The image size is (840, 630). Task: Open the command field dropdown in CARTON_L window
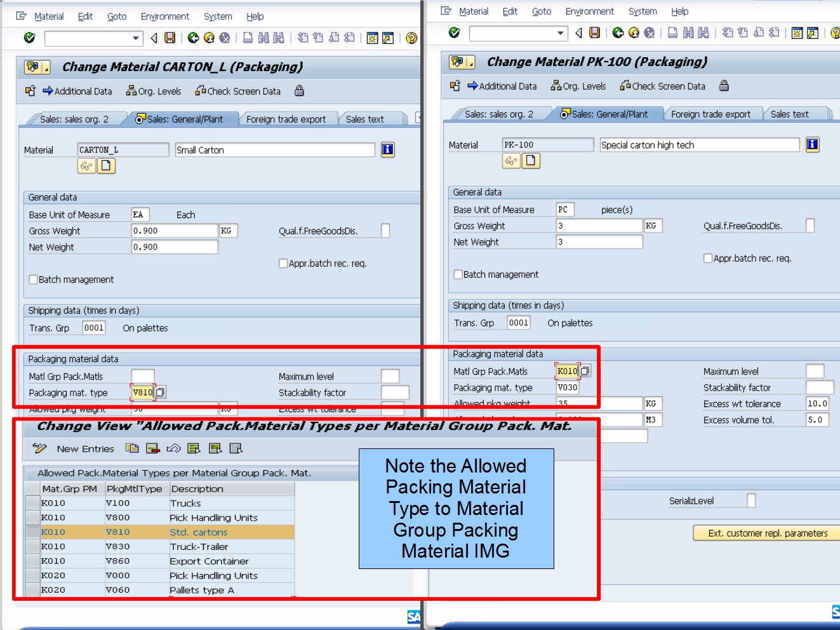[x=136, y=38]
